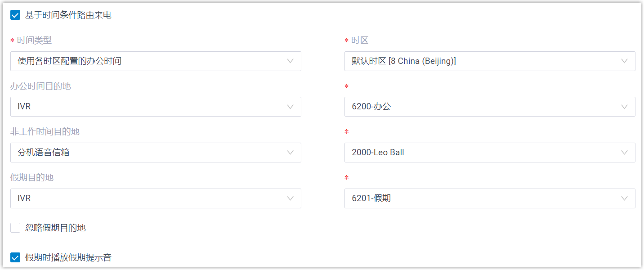Toggle the 假期时播放假期提示音 checkbox
Viewport: 644px width, 270px height.
[15, 257]
